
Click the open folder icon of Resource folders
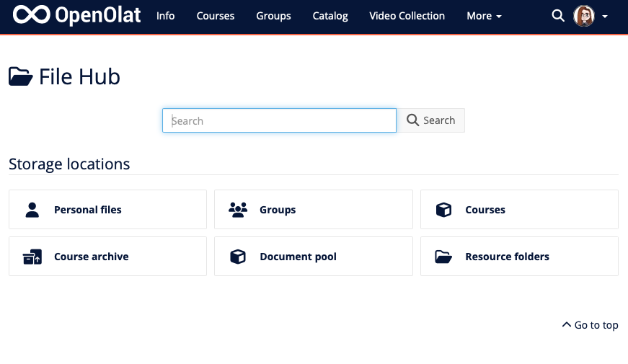coord(443,257)
